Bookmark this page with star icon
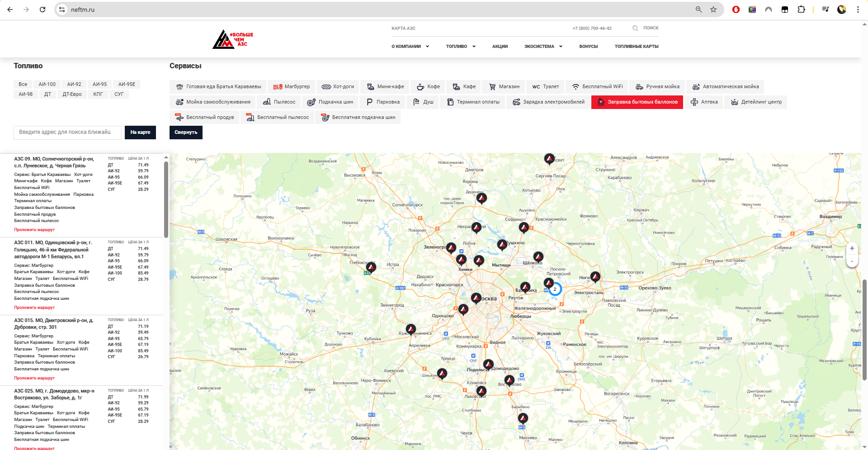Image resolution: width=868 pixels, height=450 pixels. click(713, 9)
